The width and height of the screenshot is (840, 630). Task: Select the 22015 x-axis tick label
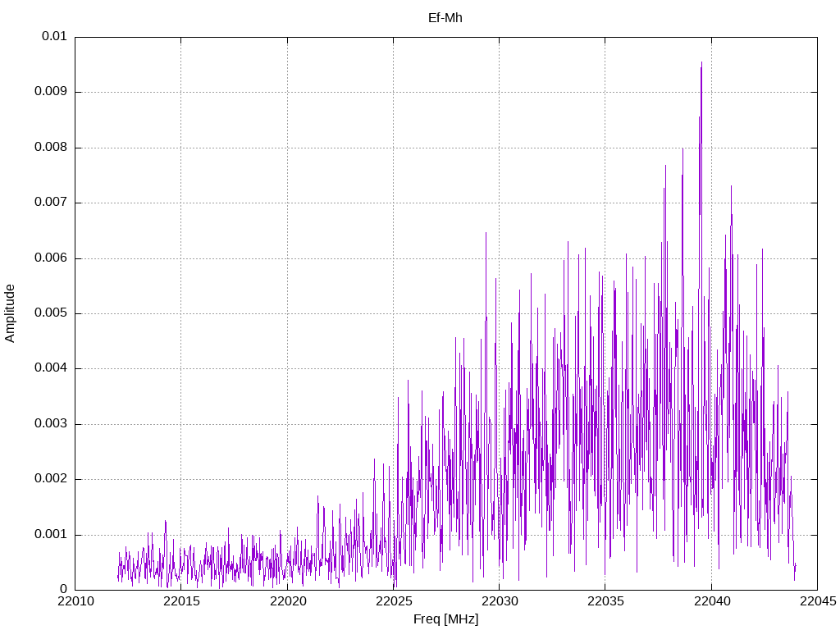tap(180, 602)
